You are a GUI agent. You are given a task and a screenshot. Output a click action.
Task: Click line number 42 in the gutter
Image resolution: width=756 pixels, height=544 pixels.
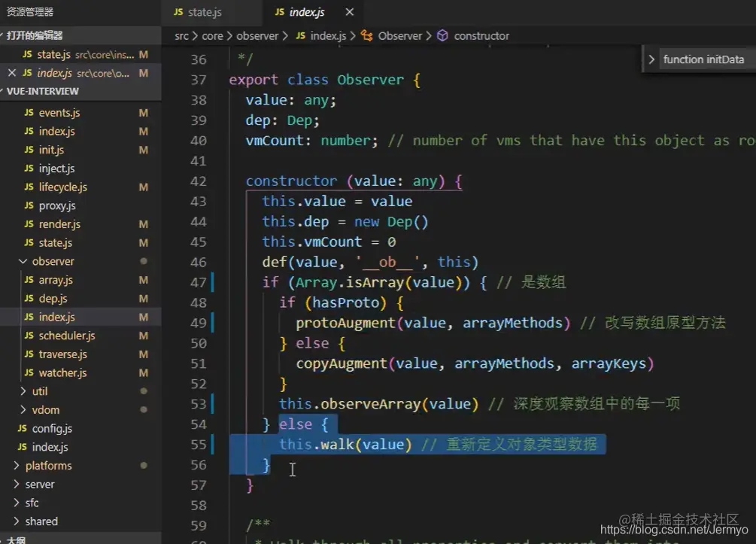point(198,181)
